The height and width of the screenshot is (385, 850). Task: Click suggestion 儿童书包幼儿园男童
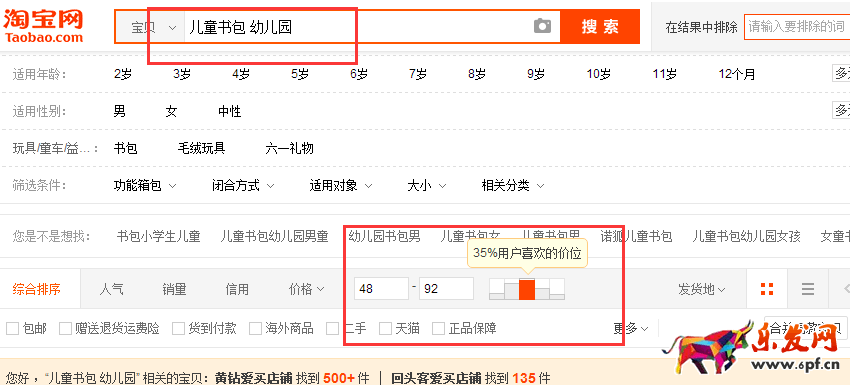click(275, 236)
